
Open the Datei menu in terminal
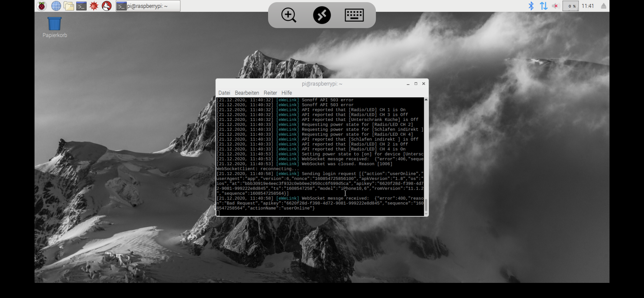[224, 93]
